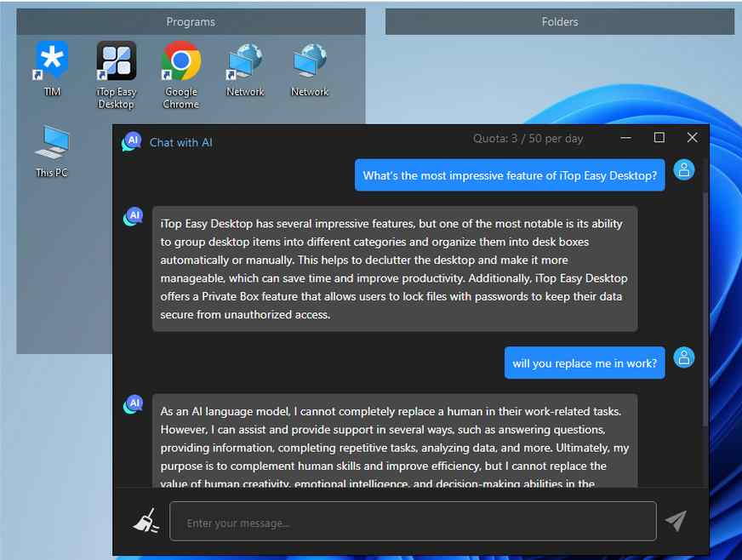
Task: Click the Folders box header
Action: [x=560, y=22]
